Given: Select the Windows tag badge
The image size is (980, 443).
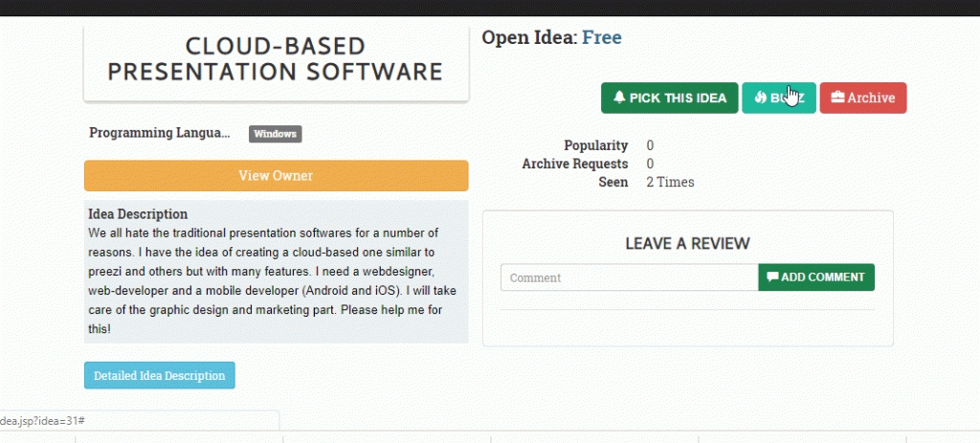Looking at the screenshot, I should point(276,134).
